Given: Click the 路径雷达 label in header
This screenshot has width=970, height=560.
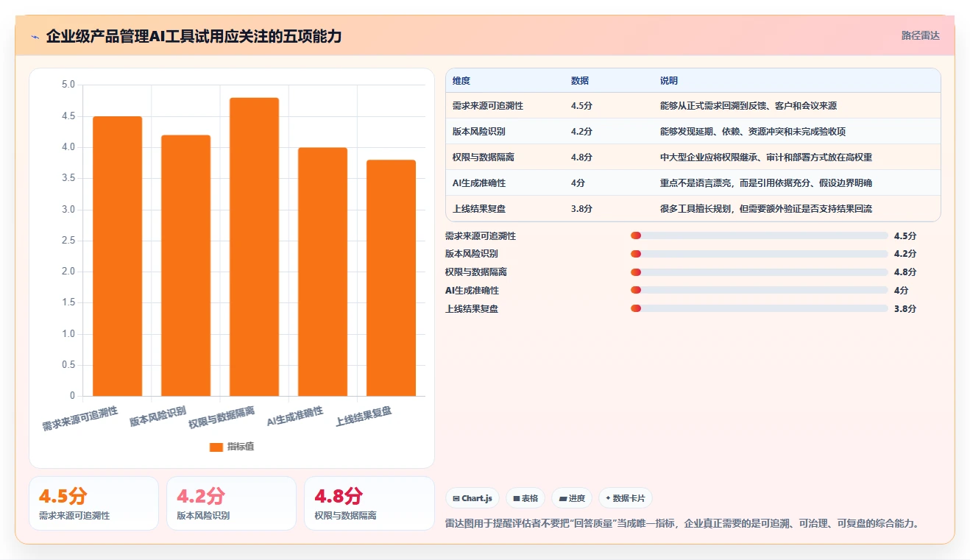Looking at the screenshot, I should click(920, 35).
